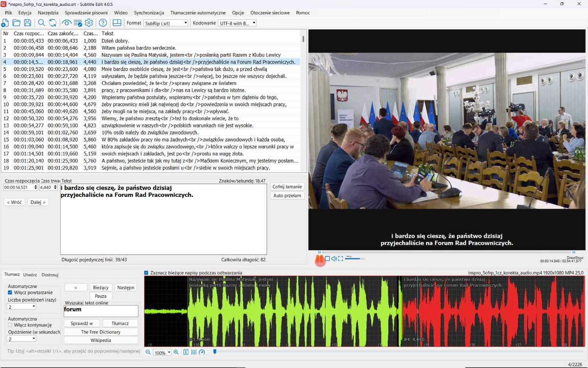Click start time stepper field

click(20, 187)
